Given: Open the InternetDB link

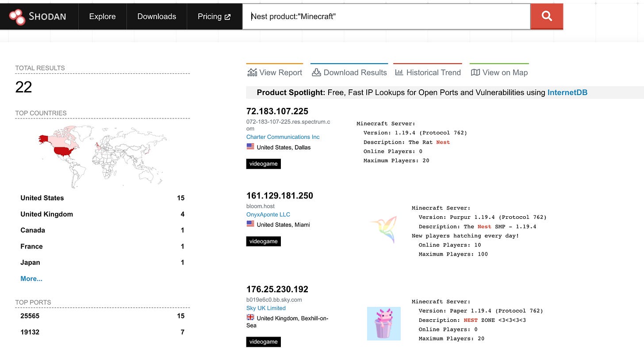Looking at the screenshot, I should pyautogui.click(x=567, y=92).
